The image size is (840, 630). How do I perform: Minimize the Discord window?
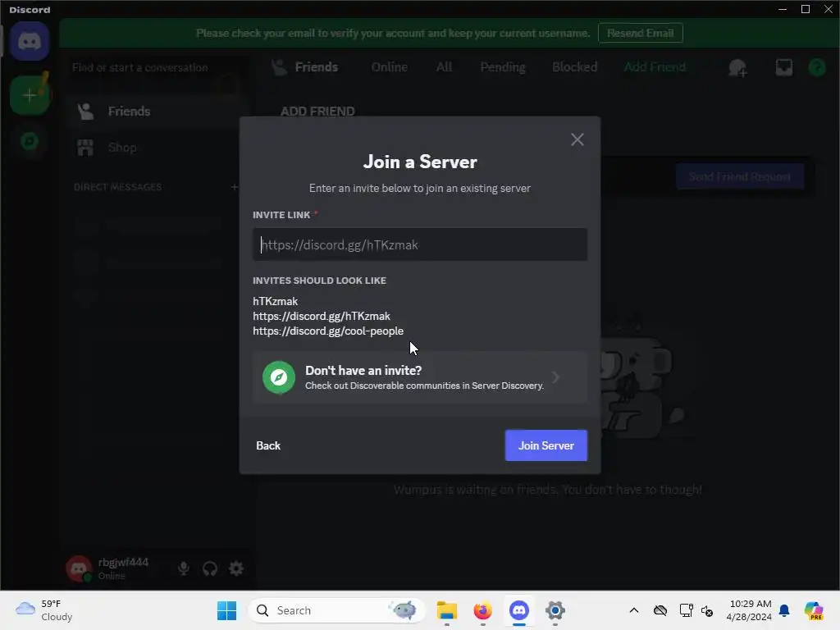782,9
